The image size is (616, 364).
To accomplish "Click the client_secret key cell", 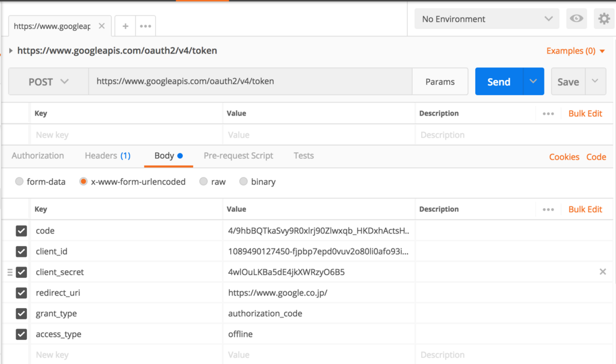I will [x=126, y=272].
